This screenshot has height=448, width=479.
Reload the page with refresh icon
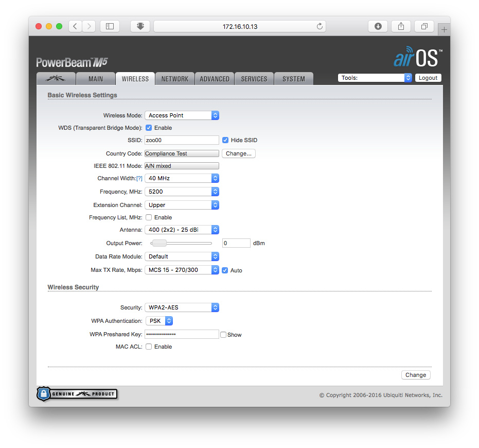pyautogui.click(x=320, y=26)
